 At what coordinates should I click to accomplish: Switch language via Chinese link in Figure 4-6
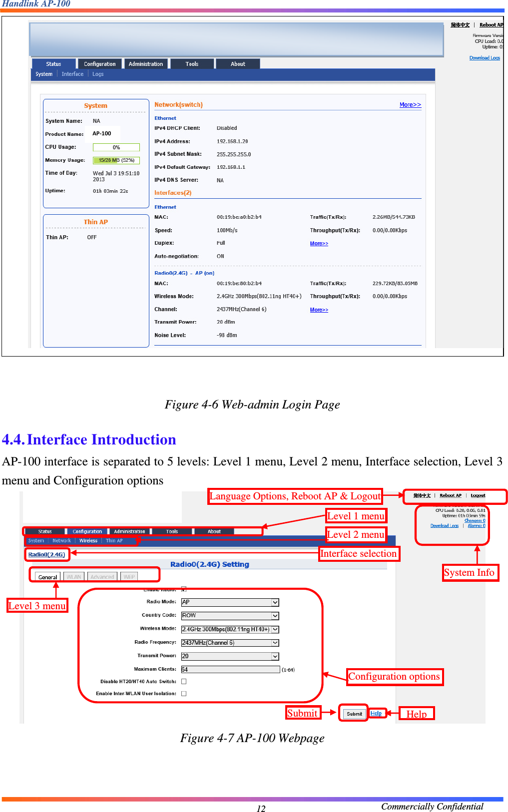[460, 25]
